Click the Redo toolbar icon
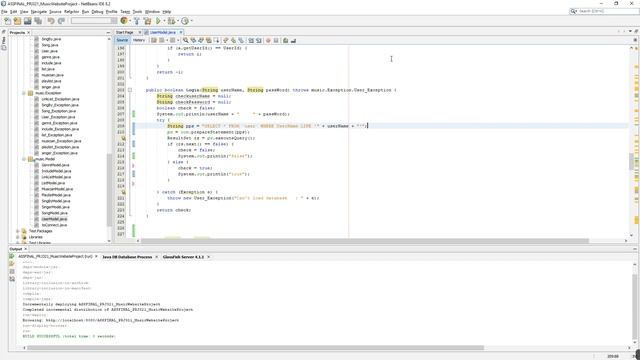Viewport: 640px width, 360px height. point(61,21)
